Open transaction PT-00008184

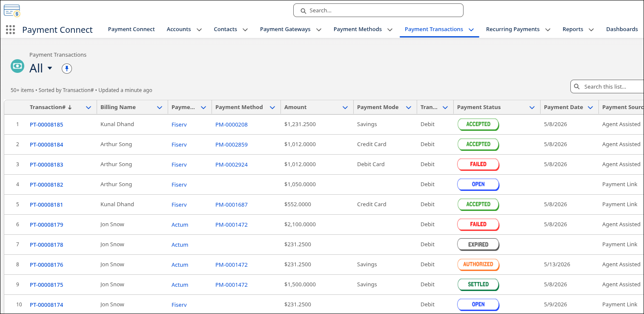tap(46, 145)
